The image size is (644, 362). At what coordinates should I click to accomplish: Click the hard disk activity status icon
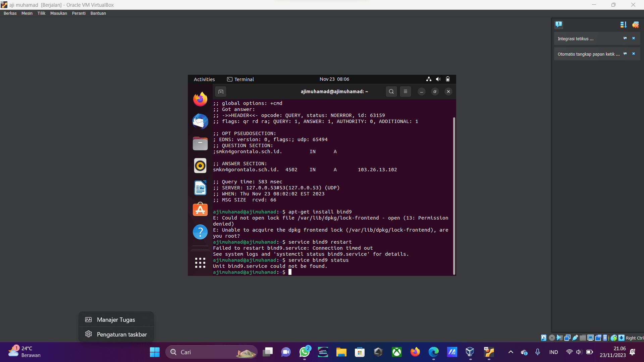(x=544, y=338)
